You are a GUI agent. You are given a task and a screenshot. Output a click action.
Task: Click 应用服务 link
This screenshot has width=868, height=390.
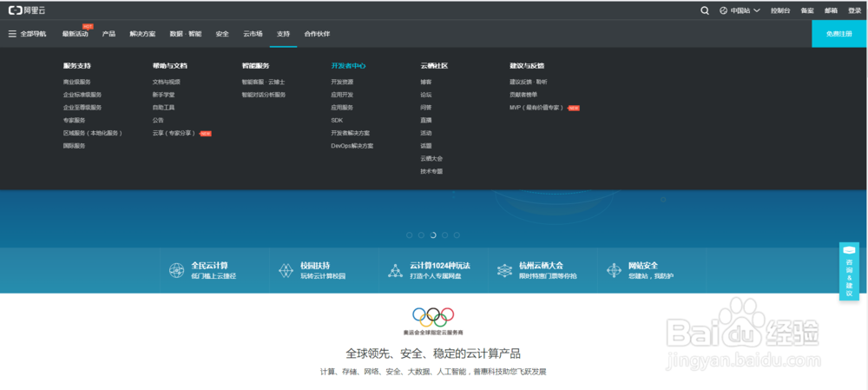tap(342, 108)
